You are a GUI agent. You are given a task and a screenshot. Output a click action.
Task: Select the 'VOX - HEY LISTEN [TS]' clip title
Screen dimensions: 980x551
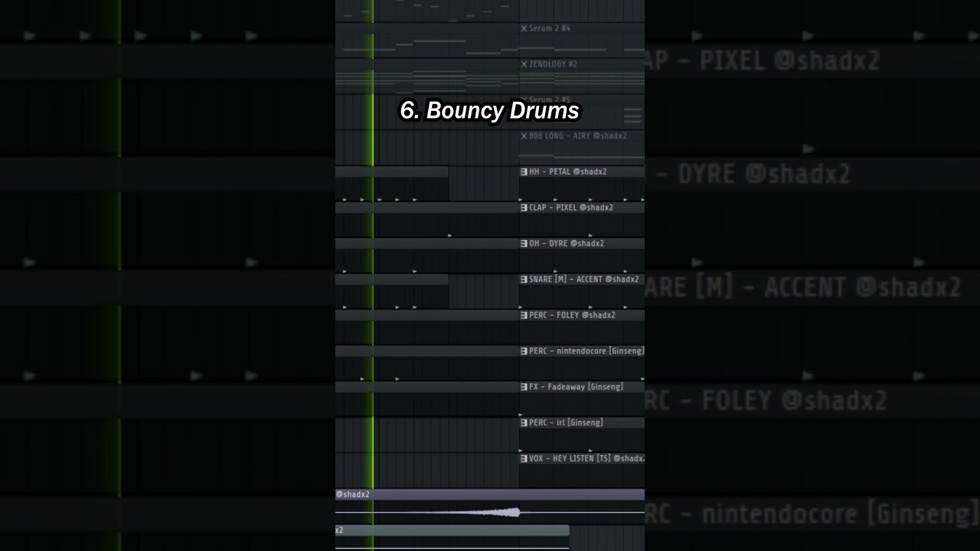(x=586, y=459)
